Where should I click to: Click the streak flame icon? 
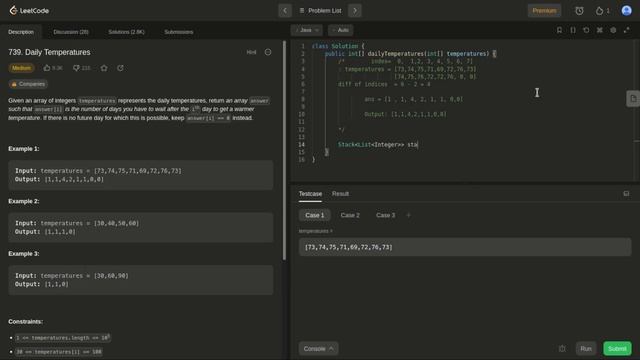(x=599, y=11)
